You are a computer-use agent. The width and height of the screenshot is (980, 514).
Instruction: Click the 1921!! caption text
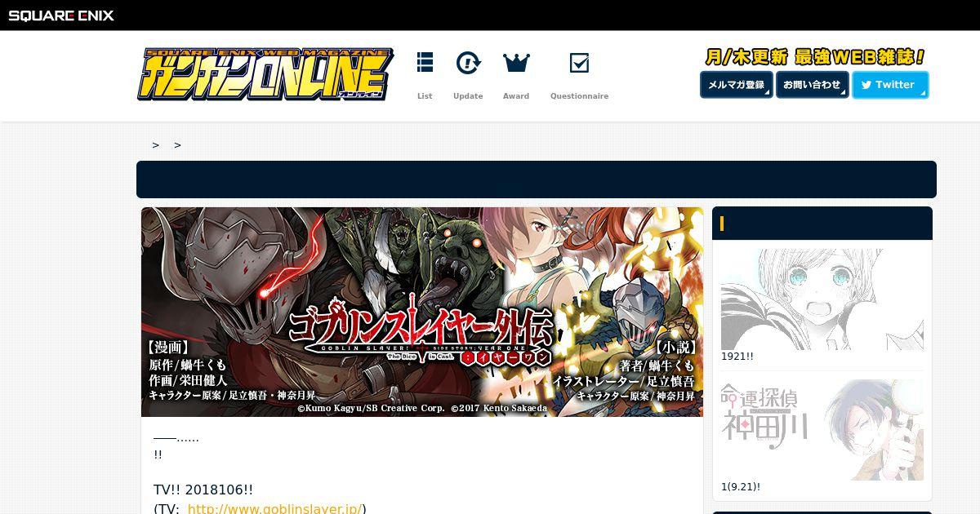click(x=737, y=357)
